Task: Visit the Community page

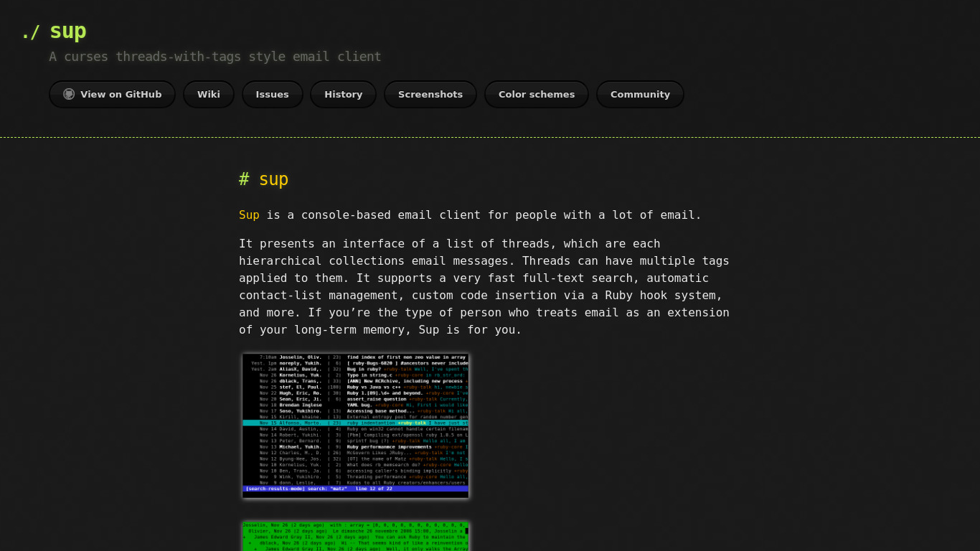Action: click(640, 94)
